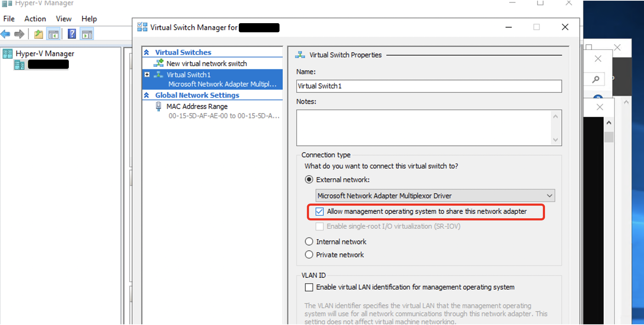
Task: Click the Global Network Settings section header
Action: tap(197, 95)
